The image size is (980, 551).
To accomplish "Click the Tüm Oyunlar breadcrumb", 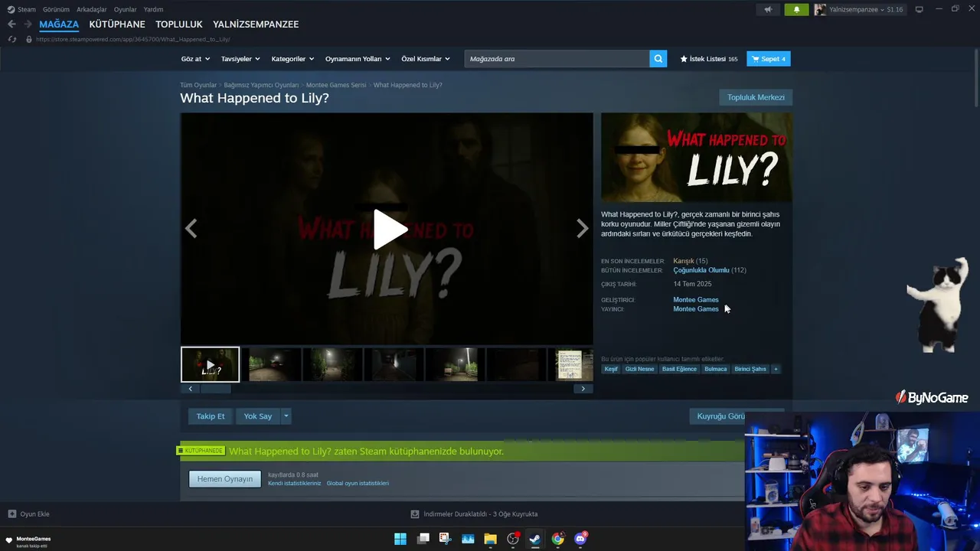I will [198, 85].
